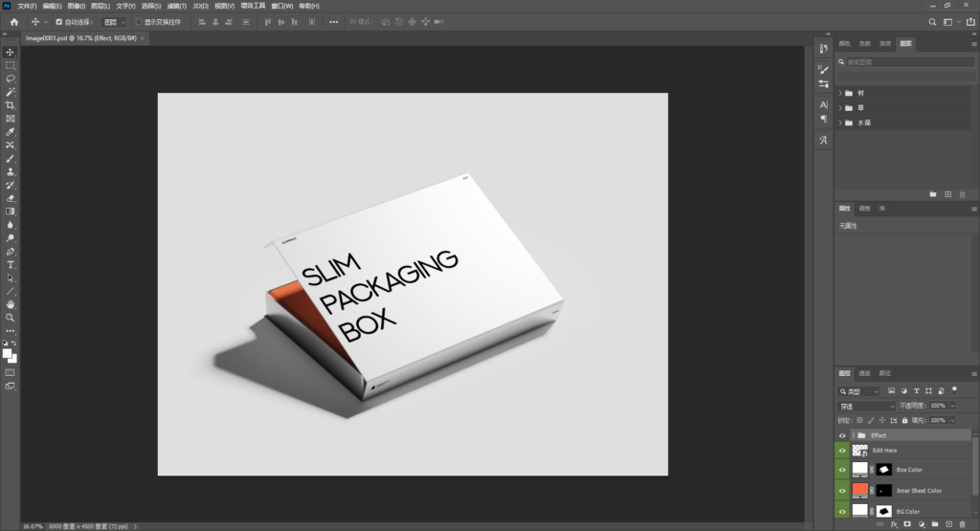
Task: Toggle the lock all button
Action: click(904, 420)
